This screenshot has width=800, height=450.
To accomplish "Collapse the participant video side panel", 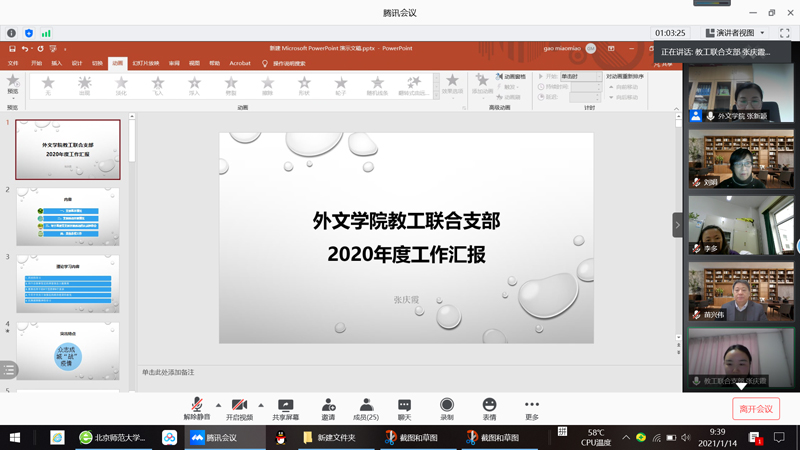I will [x=677, y=225].
